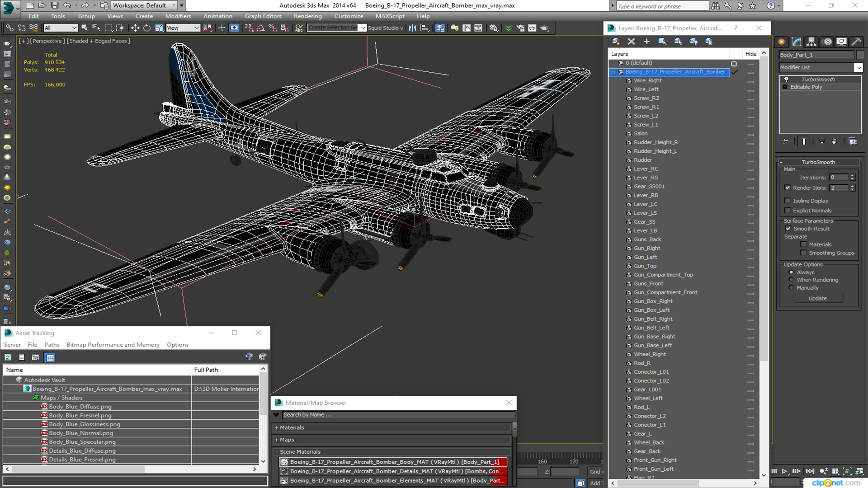This screenshot has width=868, height=488.
Task: Select the Manually update option
Action: 791,288
